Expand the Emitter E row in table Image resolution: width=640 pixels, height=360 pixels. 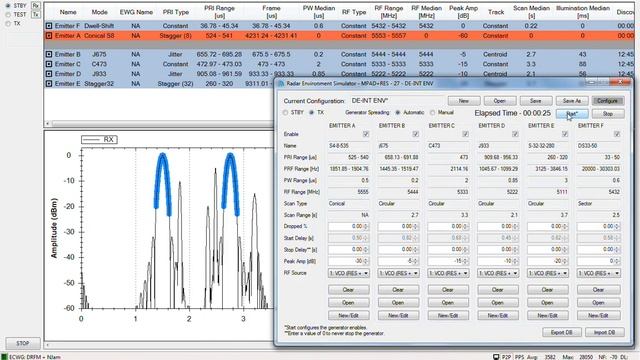click(49, 84)
